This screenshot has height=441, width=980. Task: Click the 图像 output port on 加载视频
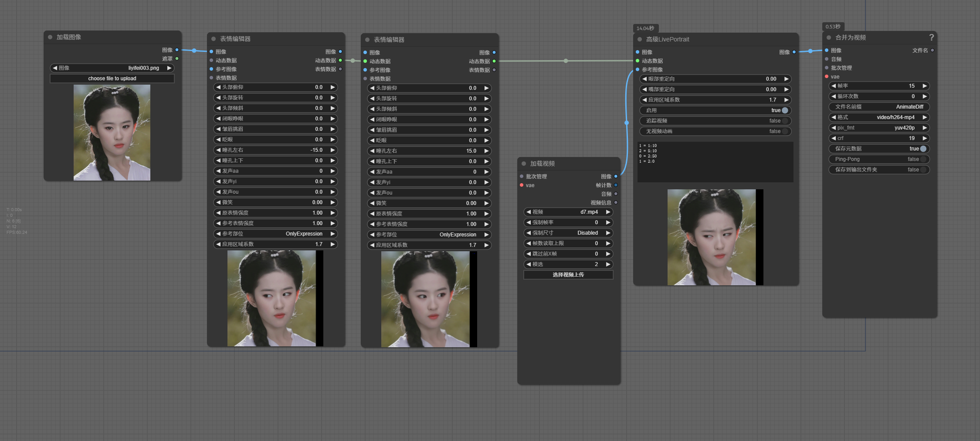pos(616,177)
